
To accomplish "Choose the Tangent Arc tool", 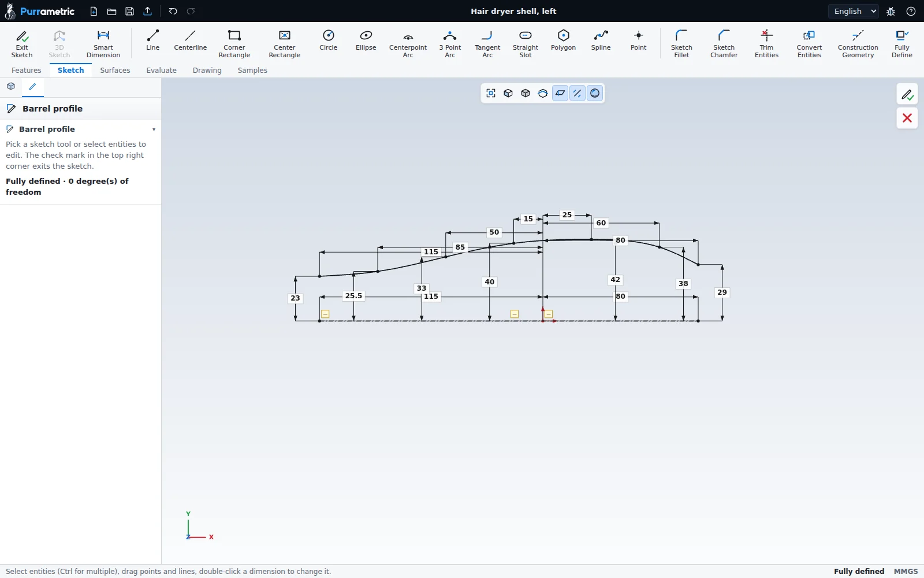I will point(488,43).
